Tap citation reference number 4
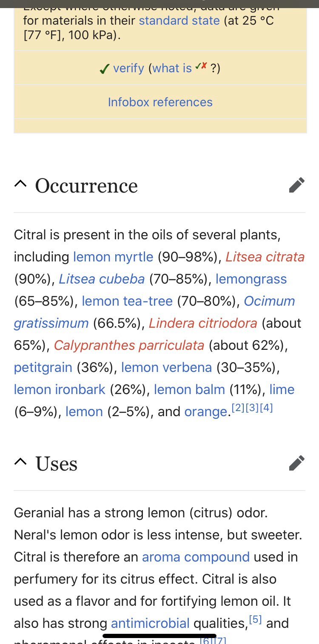 click(x=266, y=408)
